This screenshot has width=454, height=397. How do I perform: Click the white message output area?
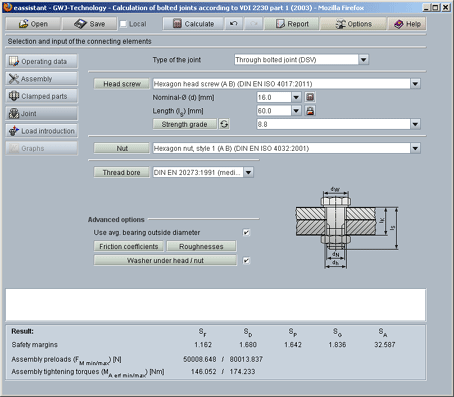coord(215,305)
